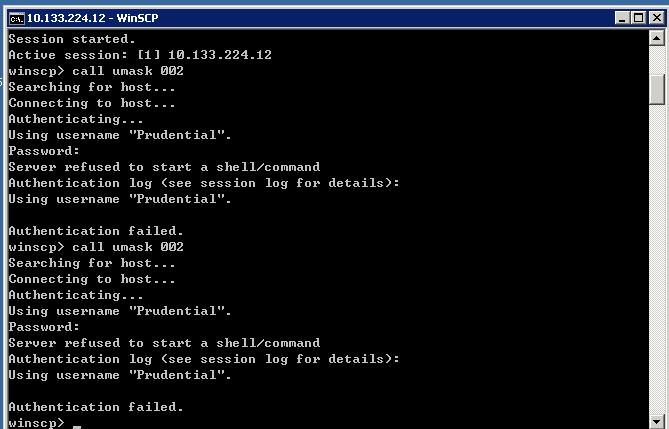Click the "Session started." line
The height and width of the screenshot is (429, 669).
pos(68,39)
